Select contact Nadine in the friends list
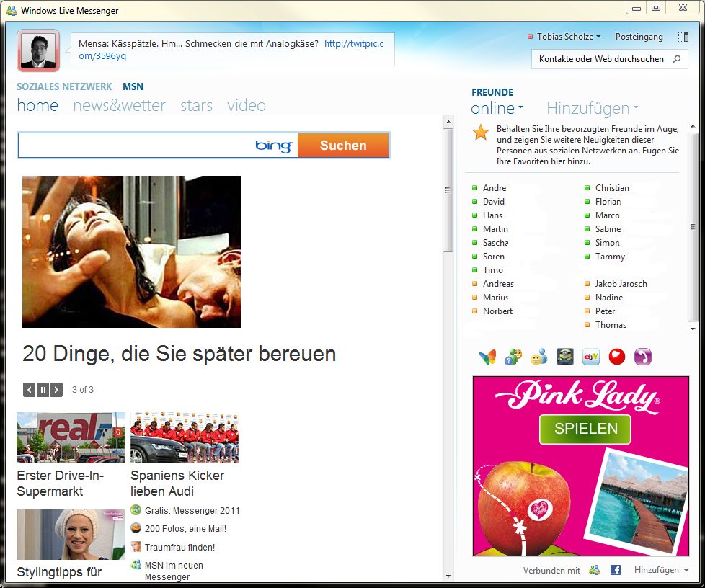The image size is (705, 588). point(609,298)
